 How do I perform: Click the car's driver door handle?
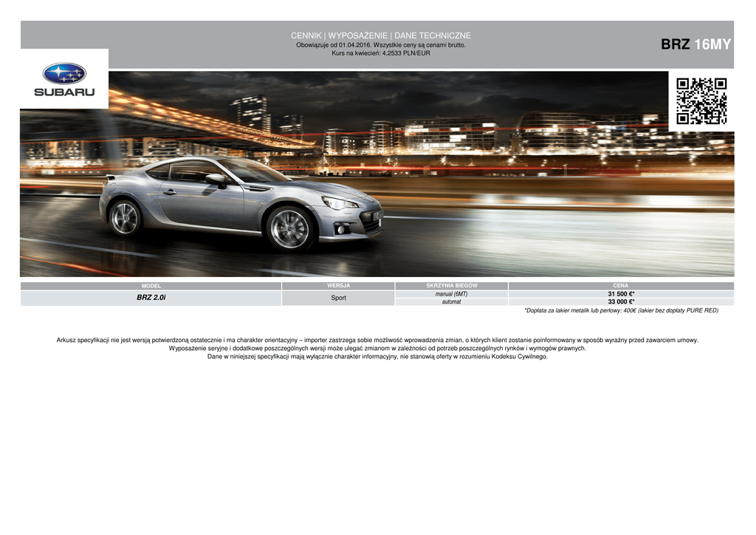(x=170, y=192)
